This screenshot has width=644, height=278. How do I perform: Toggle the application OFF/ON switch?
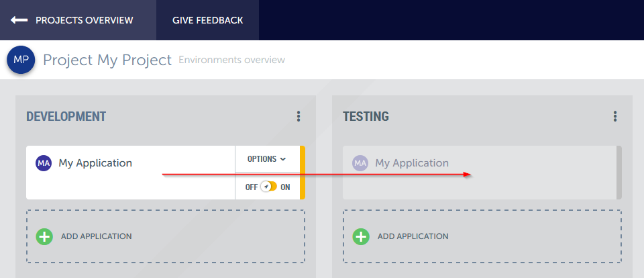tap(268, 187)
